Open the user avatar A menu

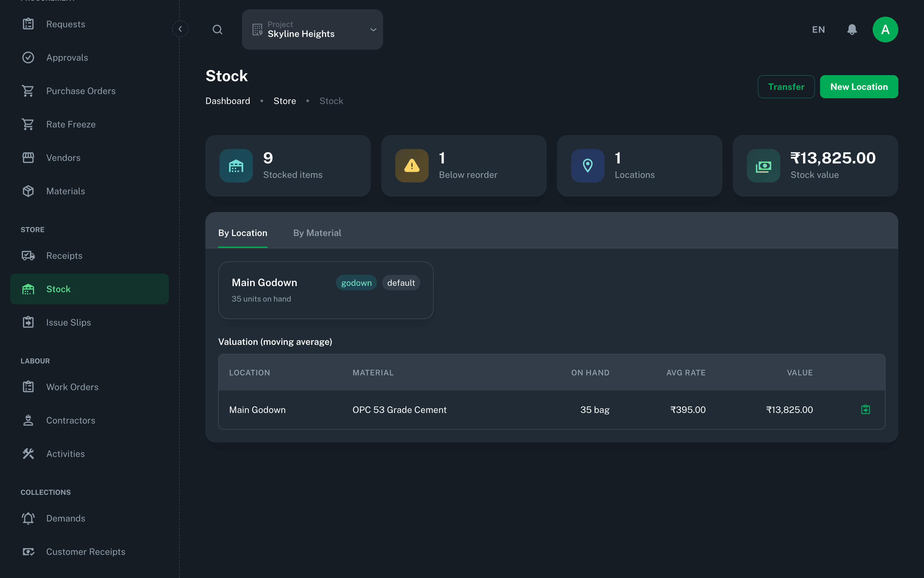885,30
